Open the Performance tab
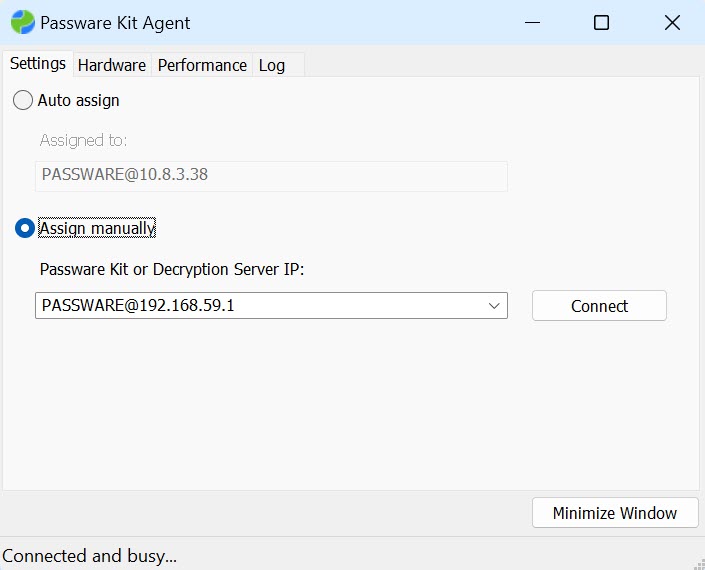Viewport: 705px width, 570px height. [202, 66]
